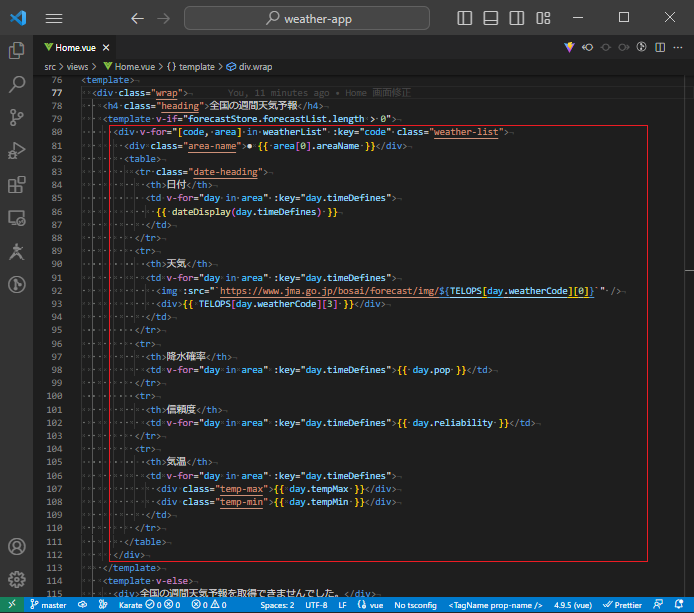Click the VS Code logo icon

(x=18, y=18)
